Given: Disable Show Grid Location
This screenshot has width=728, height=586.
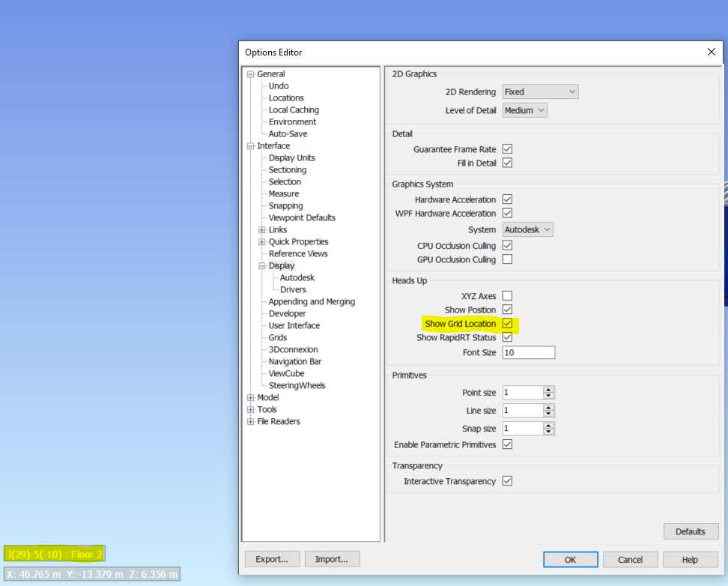Looking at the screenshot, I should click(507, 323).
